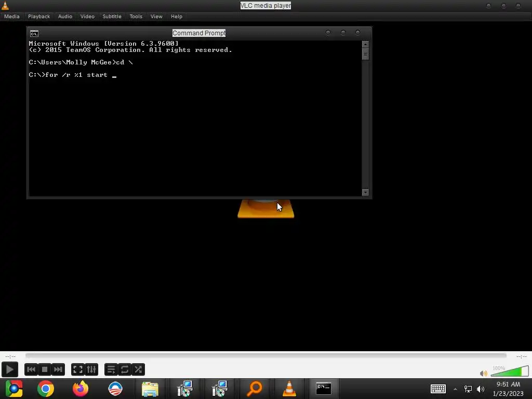Open the Media menu
The image size is (532, 399).
12,16
